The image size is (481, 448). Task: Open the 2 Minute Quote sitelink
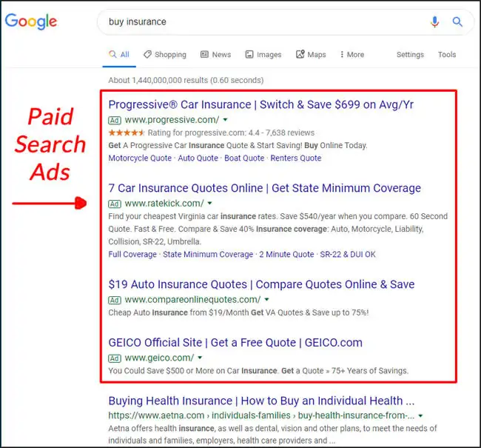(286, 255)
